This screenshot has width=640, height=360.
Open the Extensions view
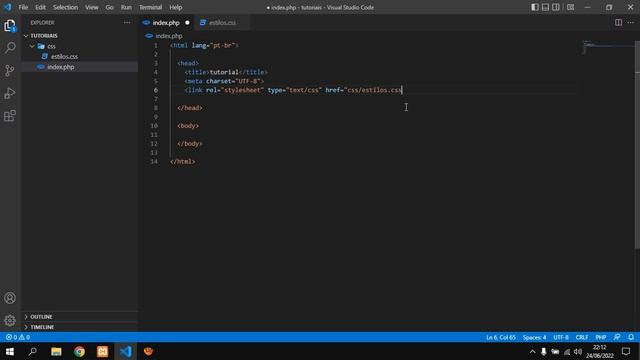click(x=10, y=116)
